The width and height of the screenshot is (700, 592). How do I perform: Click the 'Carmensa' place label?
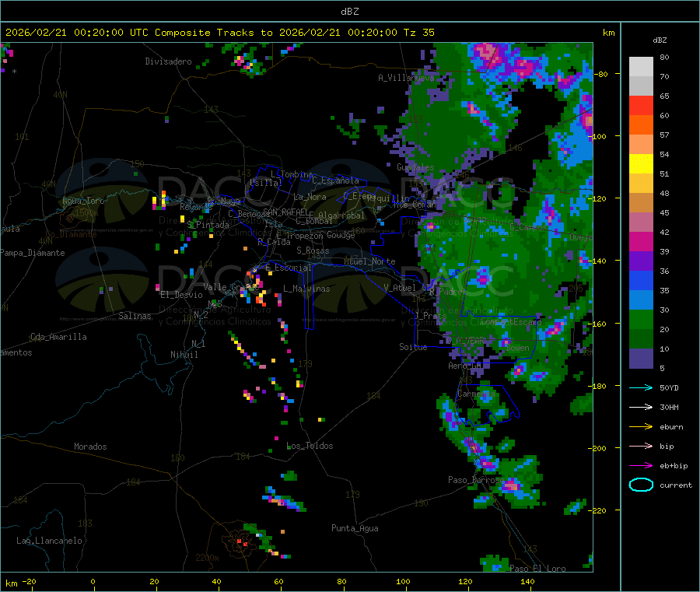476,394
